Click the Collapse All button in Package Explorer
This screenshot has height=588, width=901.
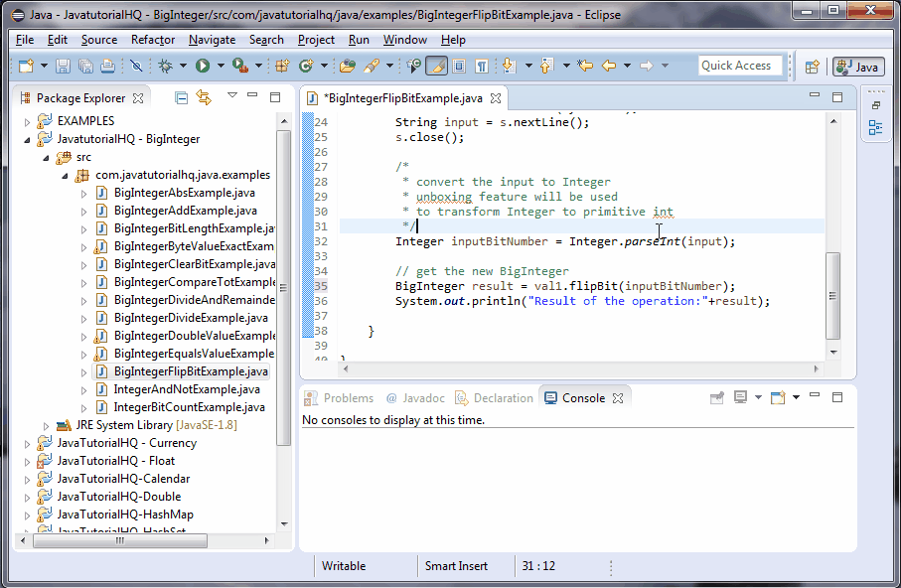click(182, 96)
